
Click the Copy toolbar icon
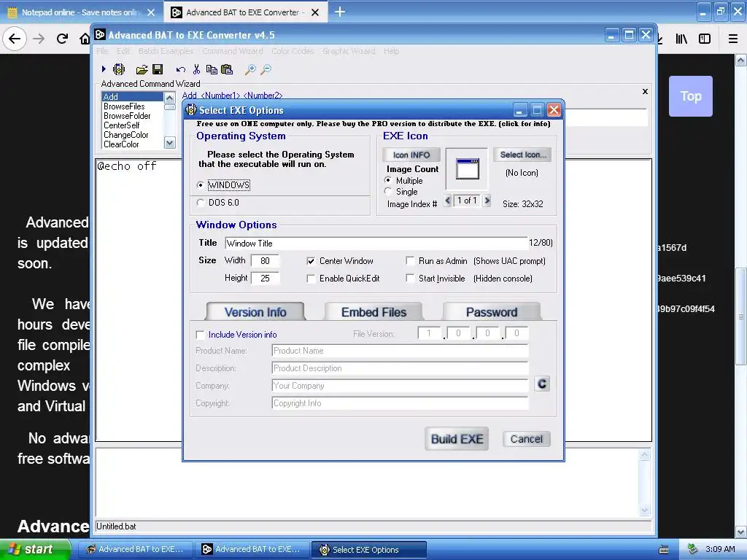(212, 69)
